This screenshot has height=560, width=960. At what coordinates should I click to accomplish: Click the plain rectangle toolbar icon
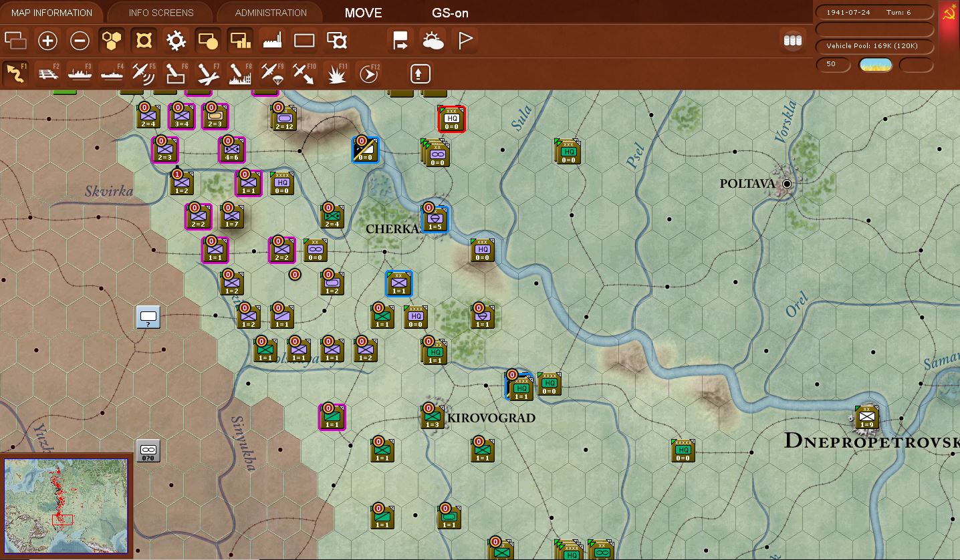(x=304, y=41)
